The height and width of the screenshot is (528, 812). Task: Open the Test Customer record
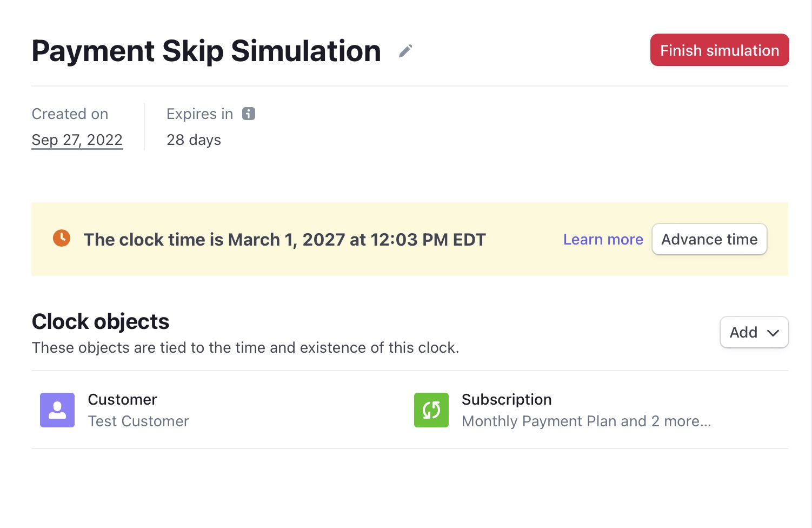[138, 421]
